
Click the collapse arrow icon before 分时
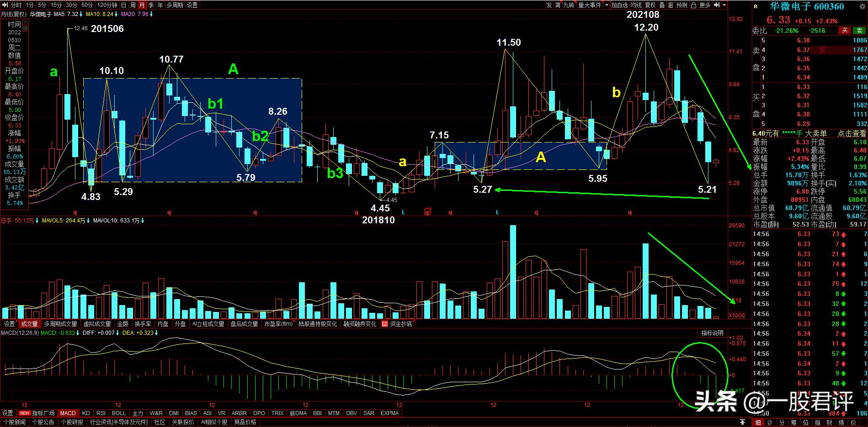click(x=5, y=5)
